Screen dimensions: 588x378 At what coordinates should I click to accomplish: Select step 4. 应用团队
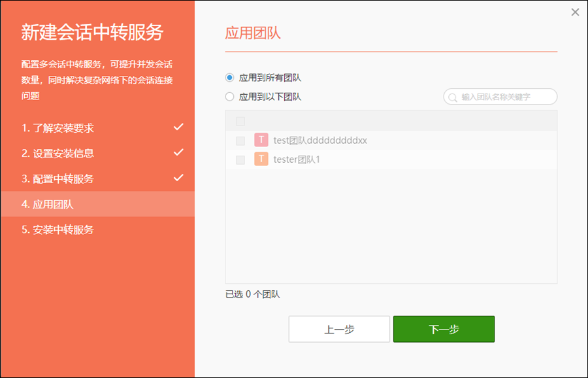coord(97,204)
